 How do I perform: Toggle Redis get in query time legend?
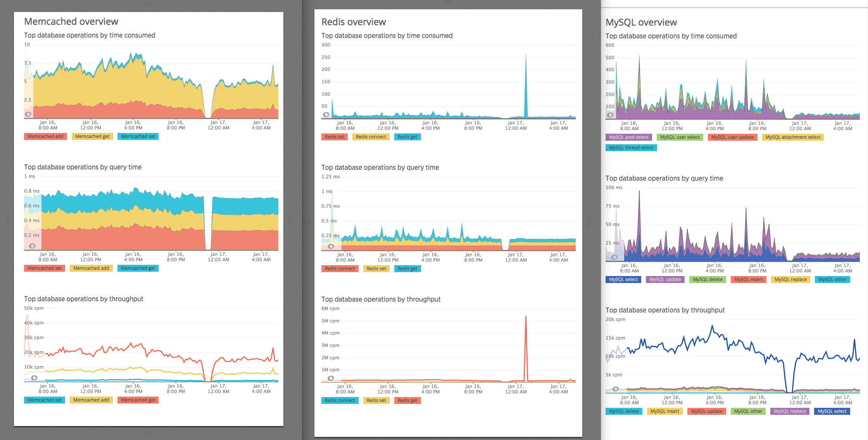pyautogui.click(x=407, y=269)
